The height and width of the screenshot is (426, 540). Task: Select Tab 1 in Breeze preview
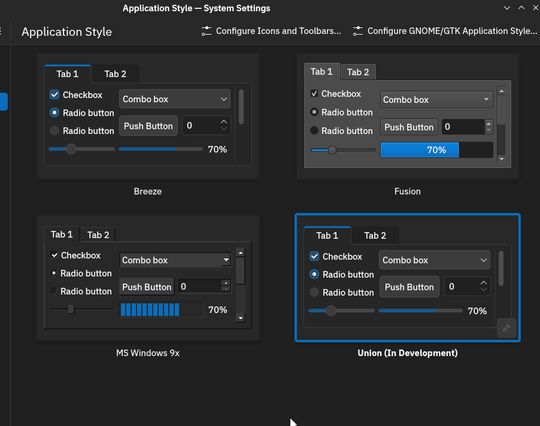[x=68, y=74]
